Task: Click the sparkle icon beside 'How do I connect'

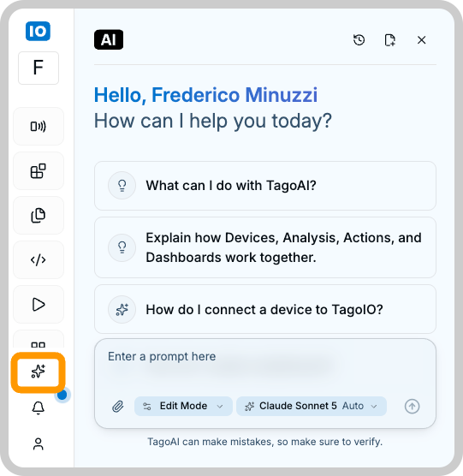Action: 122,309
